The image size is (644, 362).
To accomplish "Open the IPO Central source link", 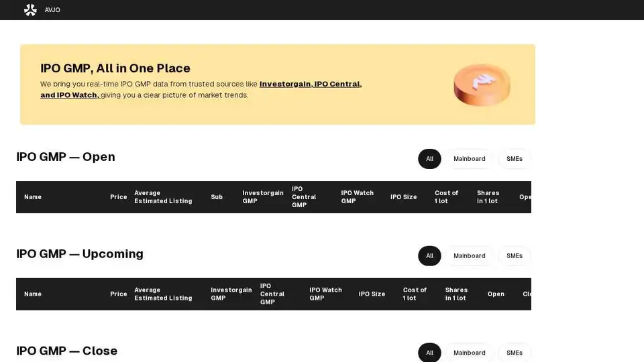I will tap(338, 84).
